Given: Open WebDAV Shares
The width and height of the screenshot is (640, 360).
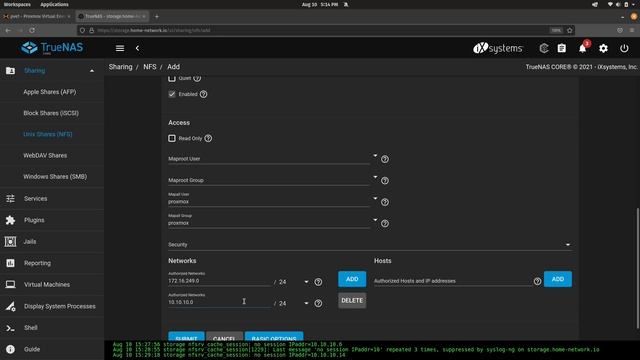Looking at the screenshot, I should [x=45, y=156].
